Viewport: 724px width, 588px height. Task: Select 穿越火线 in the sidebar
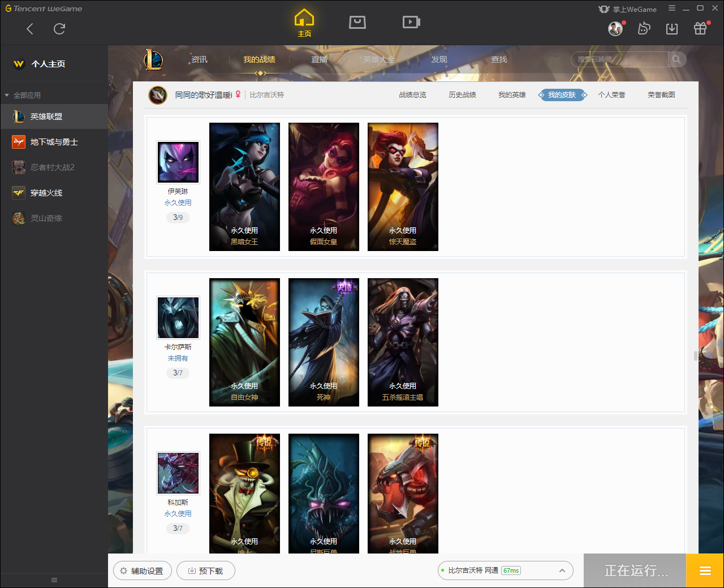tap(54, 193)
